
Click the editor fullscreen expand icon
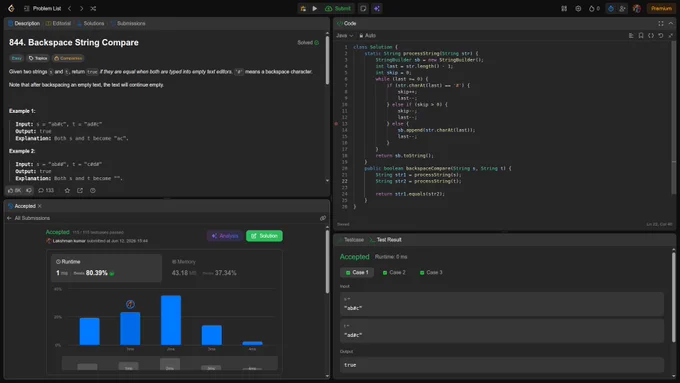(670, 36)
